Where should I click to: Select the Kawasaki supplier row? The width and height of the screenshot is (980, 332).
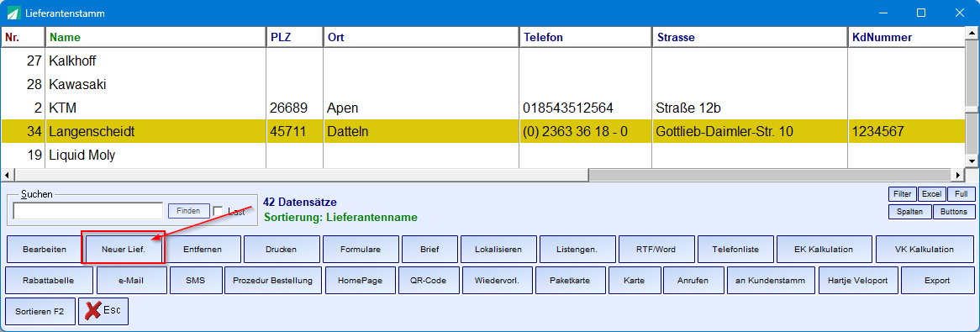484,84
